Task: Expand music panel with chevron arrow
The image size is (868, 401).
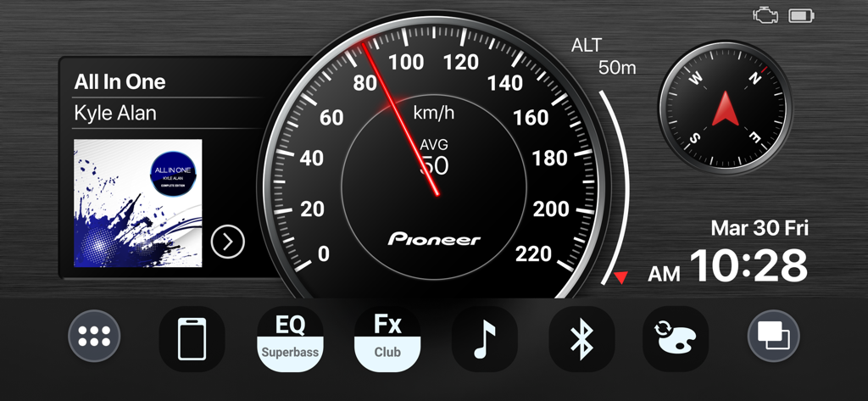Action: tap(227, 242)
